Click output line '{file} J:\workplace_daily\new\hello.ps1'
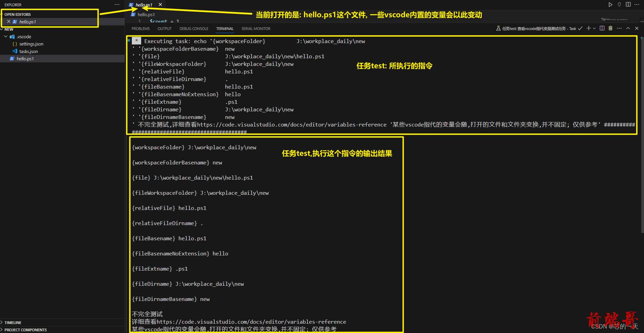The image size is (644, 333). click(193, 178)
